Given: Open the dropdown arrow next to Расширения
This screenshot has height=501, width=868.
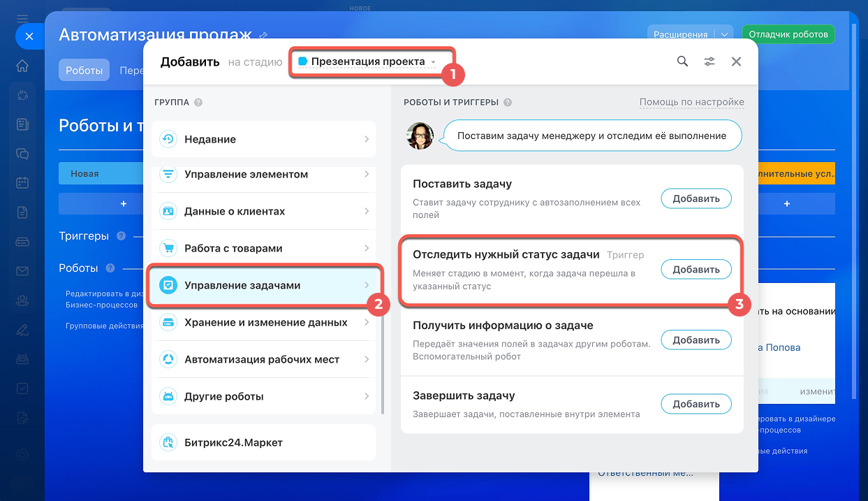Looking at the screenshot, I should 724,34.
